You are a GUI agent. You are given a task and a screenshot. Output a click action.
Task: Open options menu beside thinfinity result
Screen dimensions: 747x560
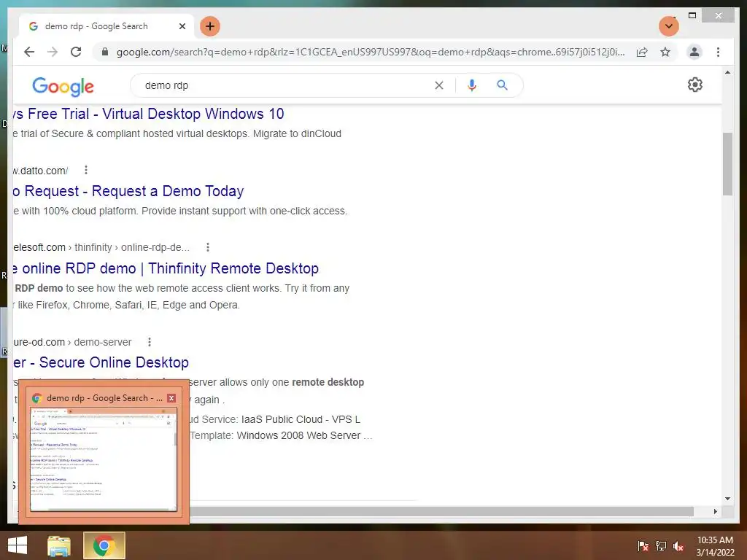point(207,247)
